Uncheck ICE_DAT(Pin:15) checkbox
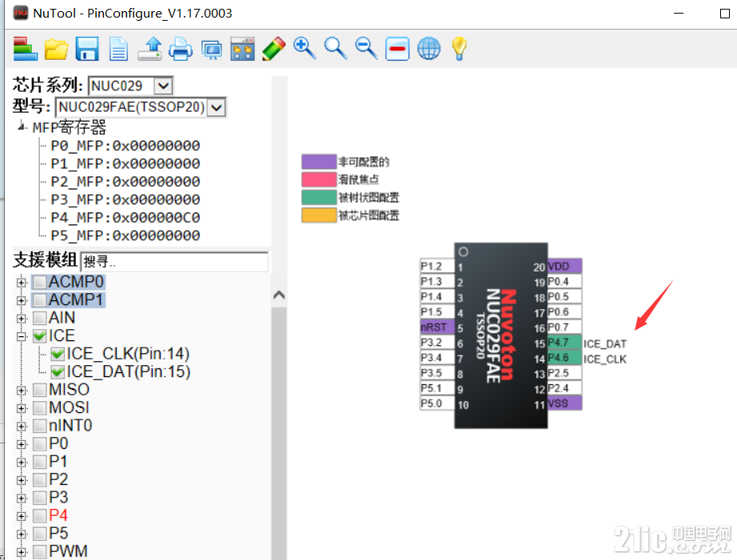The height and width of the screenshot is (560, 737). [58, 372]
